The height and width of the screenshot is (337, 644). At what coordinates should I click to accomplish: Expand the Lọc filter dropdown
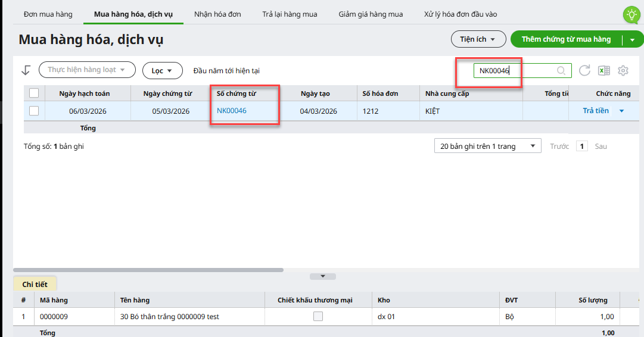point(162,70)
